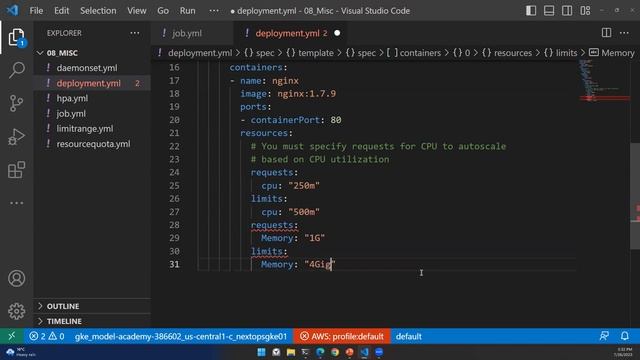Open the Edit menu

click(62, 11)
